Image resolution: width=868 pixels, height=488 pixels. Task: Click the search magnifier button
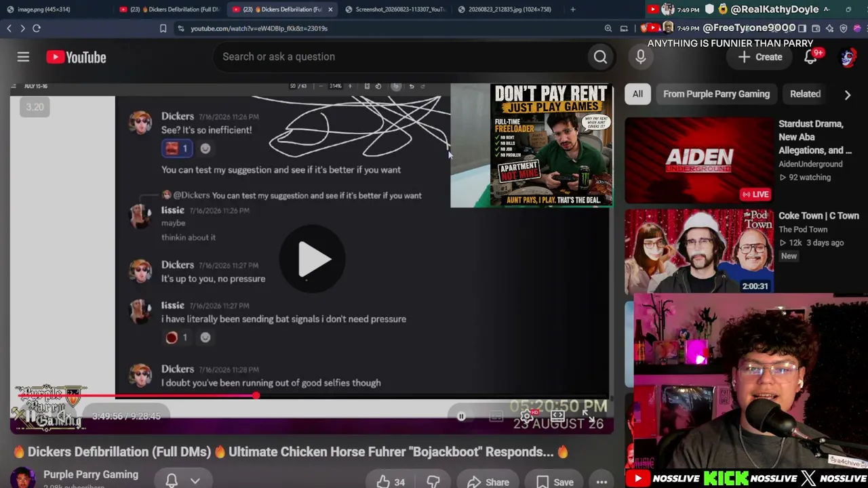point(600,57)
